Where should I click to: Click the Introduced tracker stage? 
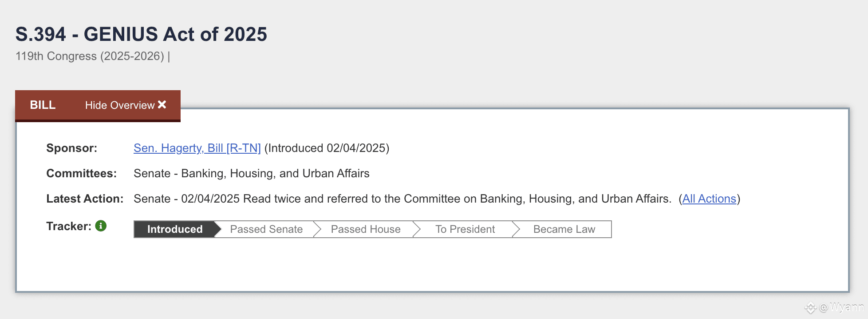[x=175, y=229]
